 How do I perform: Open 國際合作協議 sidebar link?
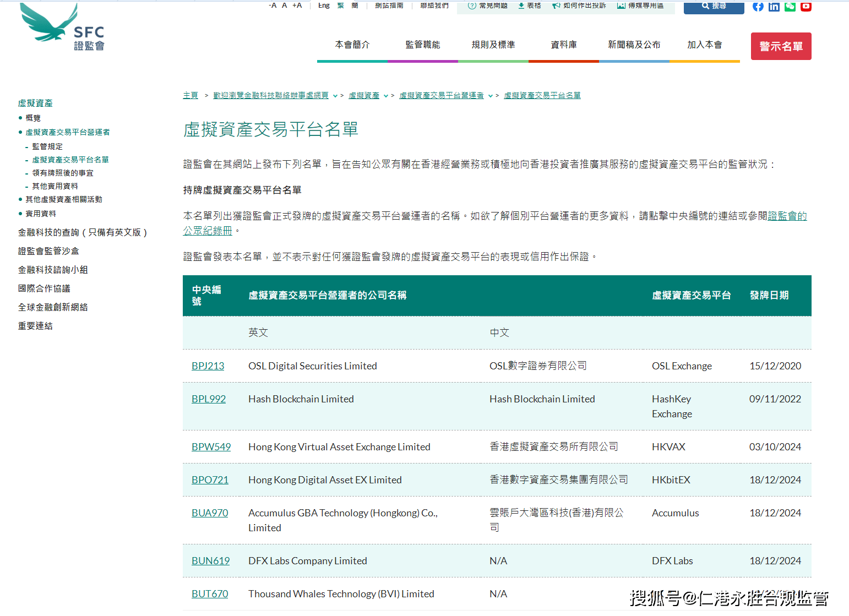(x=44, y=288)
